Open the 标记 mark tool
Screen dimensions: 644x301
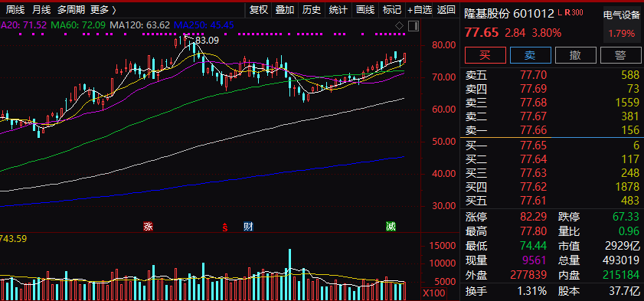pyautogui.click(x=391, y=9)
